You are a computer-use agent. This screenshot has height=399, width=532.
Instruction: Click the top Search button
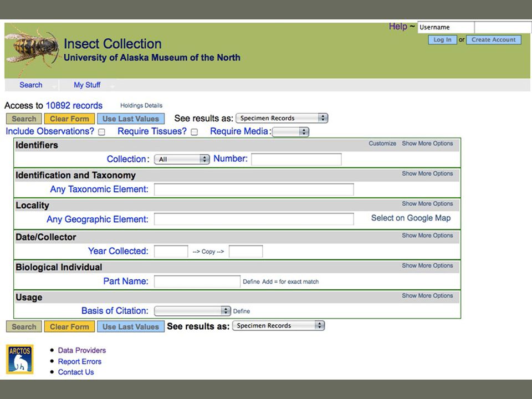click(24, 119)
